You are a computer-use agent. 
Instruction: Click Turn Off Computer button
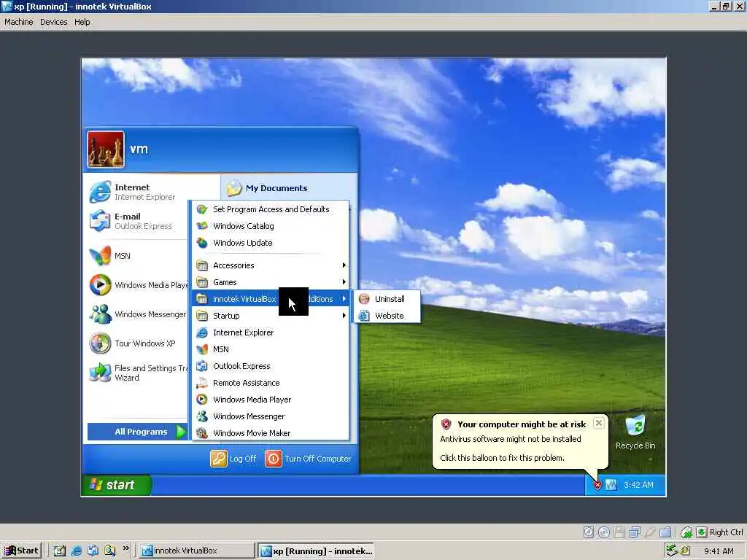(x=308, y=459)
